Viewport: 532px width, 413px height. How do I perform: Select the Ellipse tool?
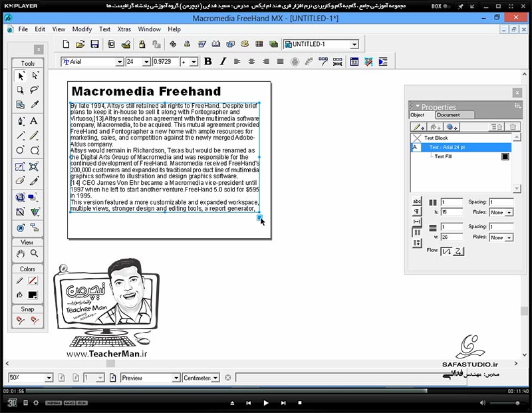[x=20, y=150]
